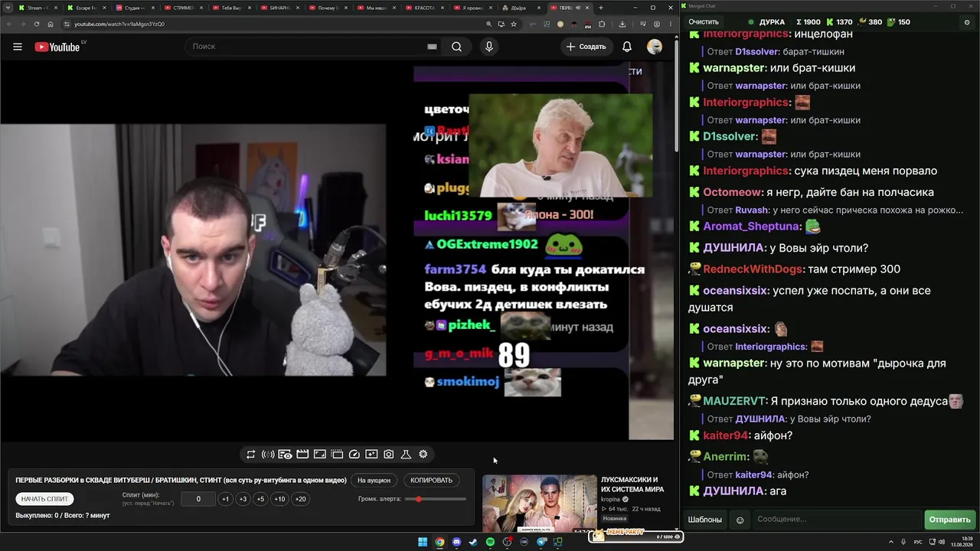Open the emoji picker in Merged Chat

click(740, 520)
